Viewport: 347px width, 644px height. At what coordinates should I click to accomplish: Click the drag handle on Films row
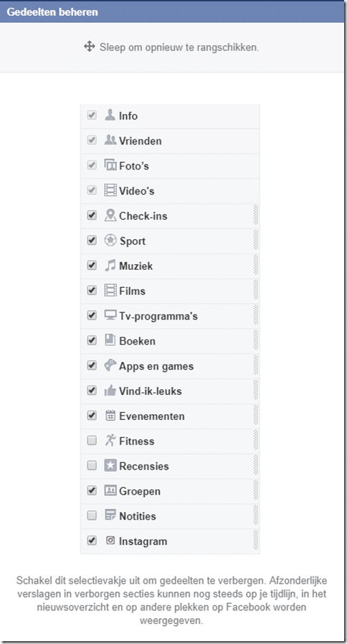(256, 291)
